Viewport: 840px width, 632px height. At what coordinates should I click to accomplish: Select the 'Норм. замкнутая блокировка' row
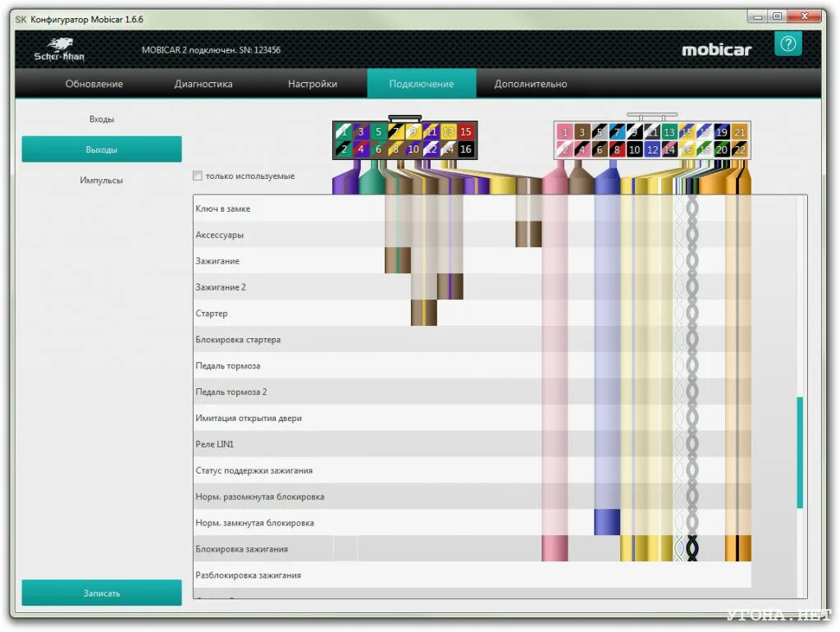click(x=472, y=523)
